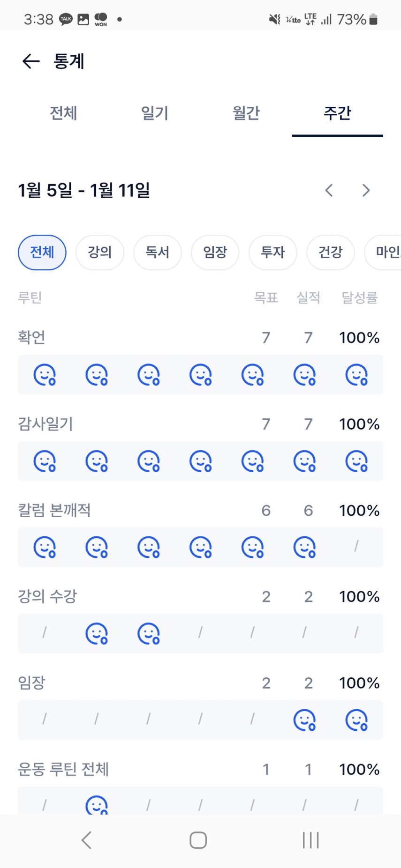Switch to the 월간 tab

(246, 113)
